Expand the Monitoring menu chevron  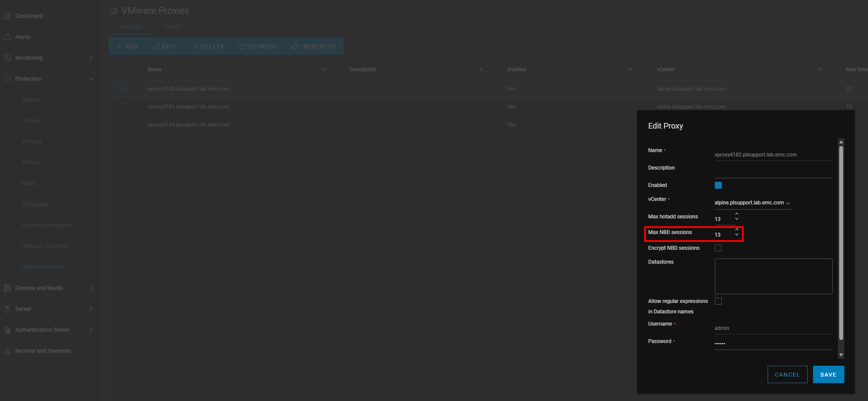(x=91, y=58)
